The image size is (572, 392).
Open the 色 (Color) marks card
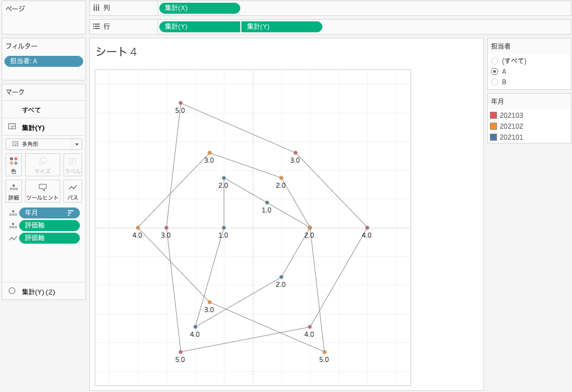14,165
